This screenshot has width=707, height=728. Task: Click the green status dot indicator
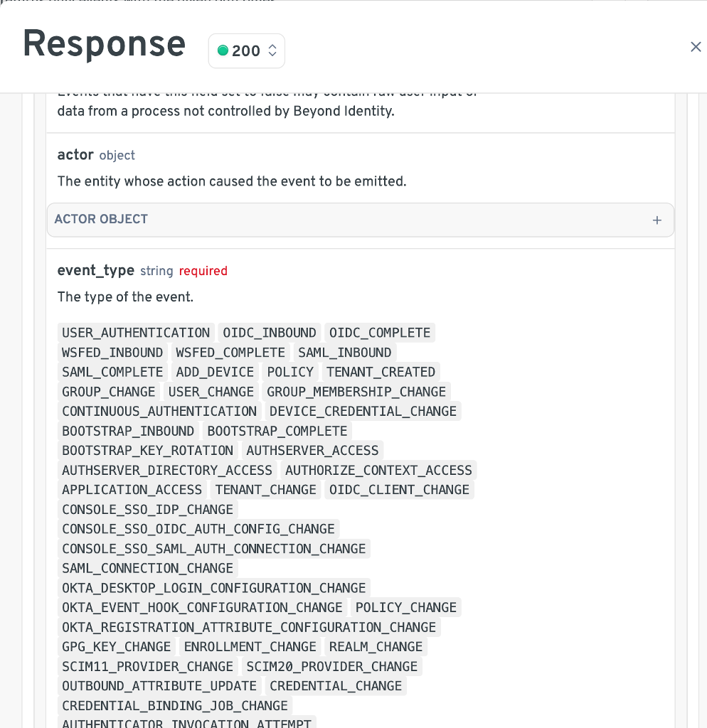[223, 50]
